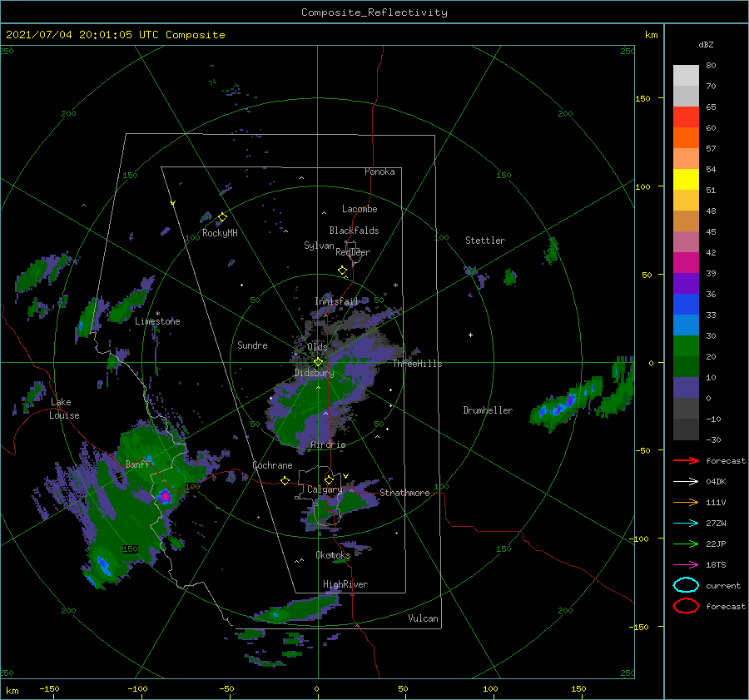The height and width of the screenshot is (700, 749).
Task: Click the bright green 20-30 dBZ swatch
Action: 686,346
